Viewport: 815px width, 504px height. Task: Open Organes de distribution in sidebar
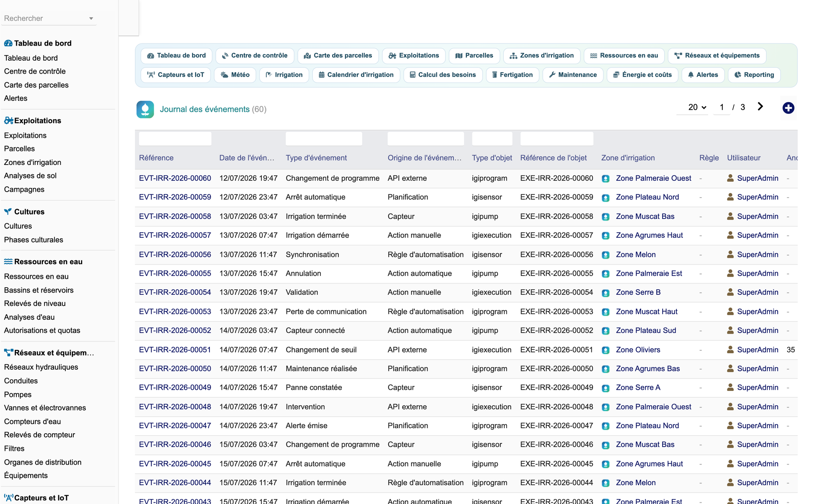click(43, 462)
